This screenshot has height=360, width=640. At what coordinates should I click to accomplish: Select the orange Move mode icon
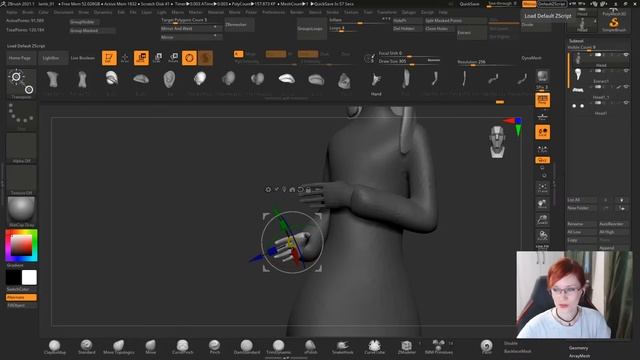point(141,58)
